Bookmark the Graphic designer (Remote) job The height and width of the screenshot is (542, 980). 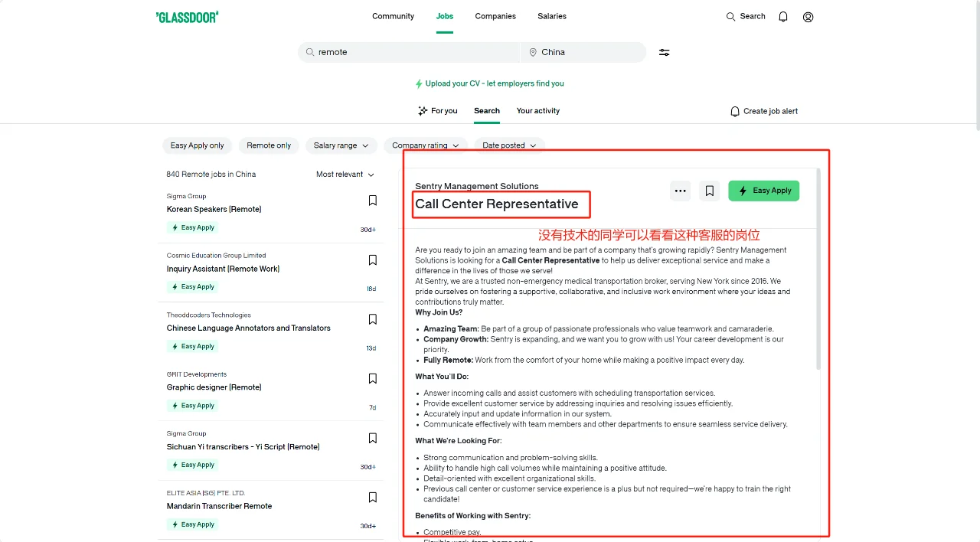point(373,379)
